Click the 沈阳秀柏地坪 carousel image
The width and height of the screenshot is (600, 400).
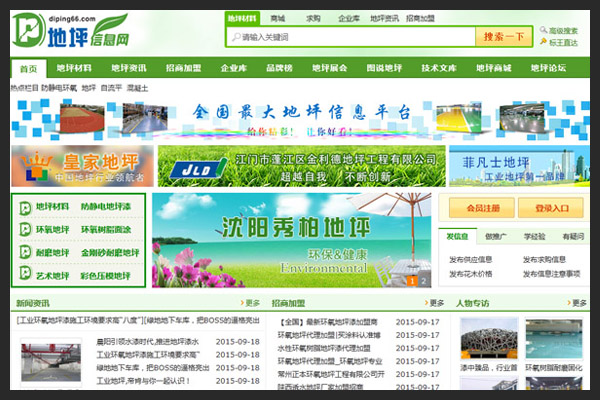pos(292,240)
